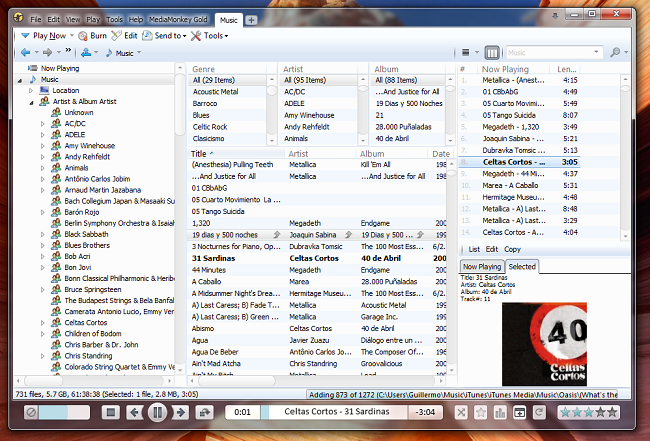Image resolution: width=650 pixels, height=441 pixels.
Task: Click the add-window icon in player bar
Action: pyautogui.click(x=519, y=412)
